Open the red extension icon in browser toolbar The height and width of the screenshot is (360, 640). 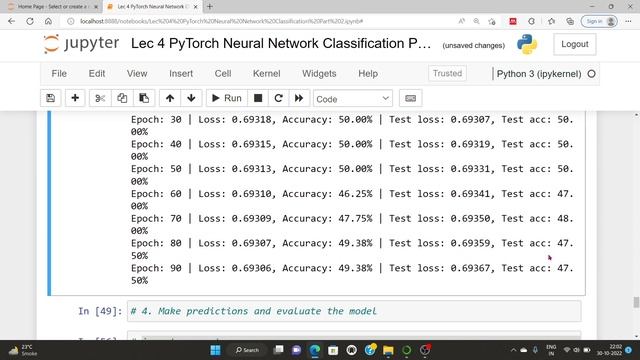[513, 21]
